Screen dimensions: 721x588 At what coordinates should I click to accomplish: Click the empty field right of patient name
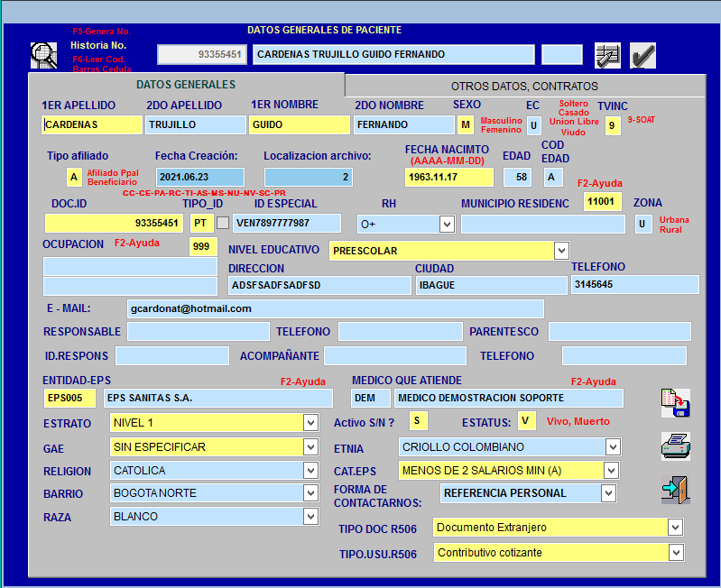click(562, 54)
